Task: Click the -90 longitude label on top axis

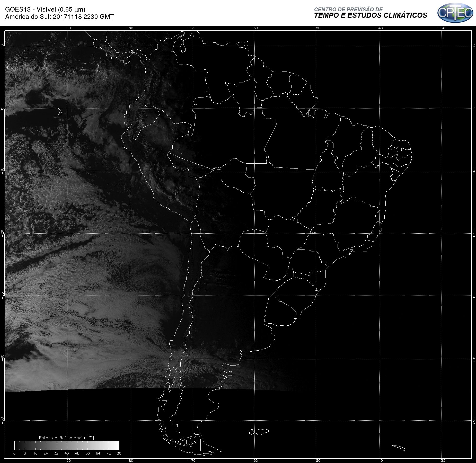Action: tap(67, 28)
